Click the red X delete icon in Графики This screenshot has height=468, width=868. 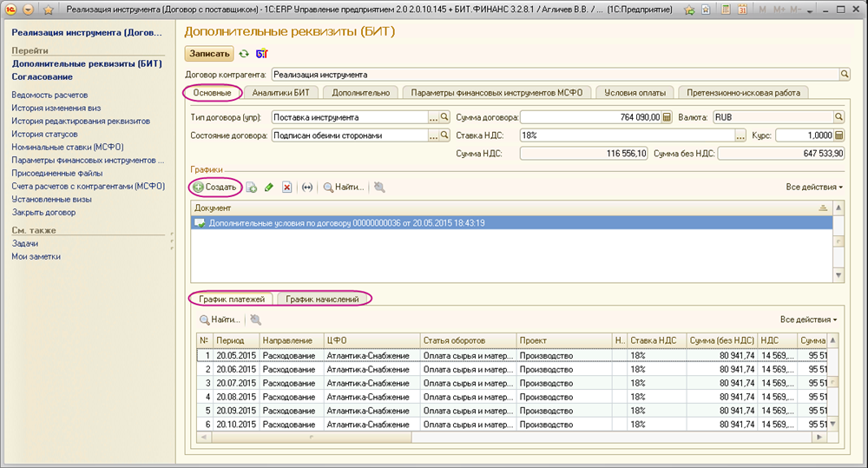[x=286, y=187]
